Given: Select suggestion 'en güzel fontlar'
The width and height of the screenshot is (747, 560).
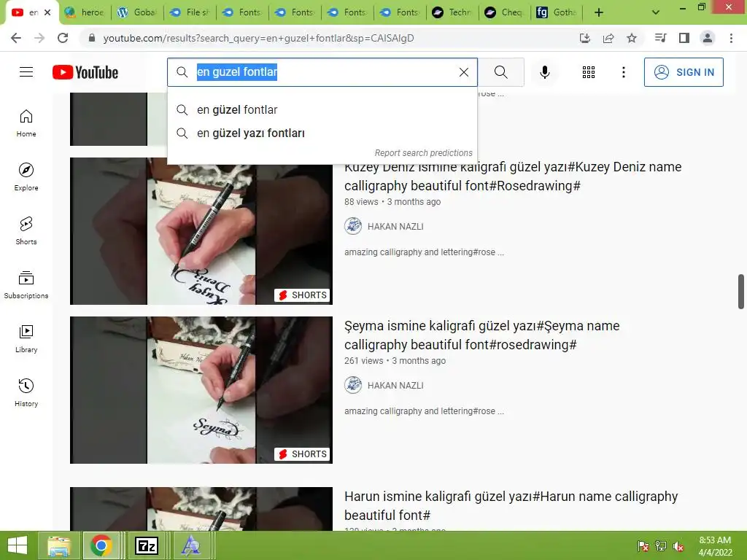Looking at the screenshot, I should 322,110.
